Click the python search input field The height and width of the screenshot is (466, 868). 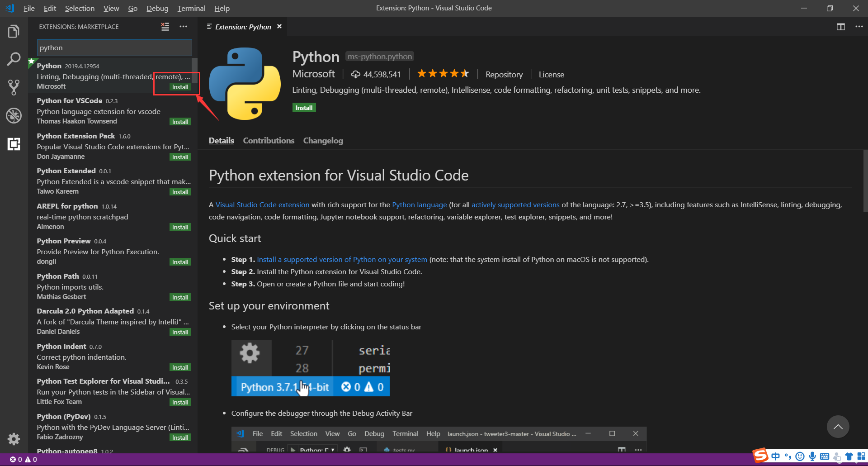point(114,48)
